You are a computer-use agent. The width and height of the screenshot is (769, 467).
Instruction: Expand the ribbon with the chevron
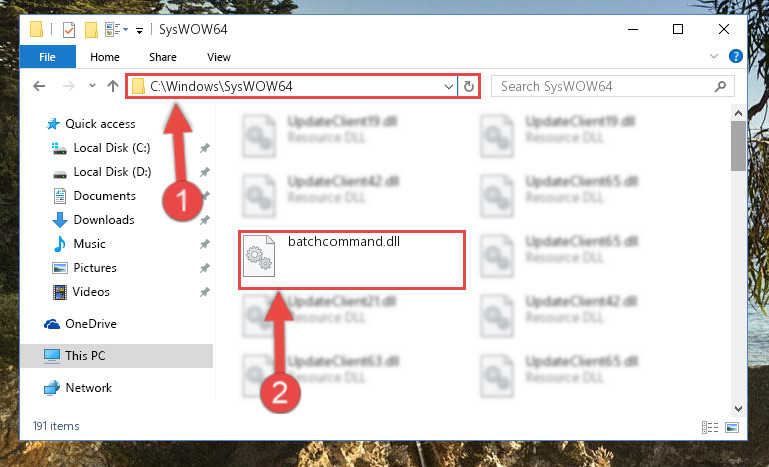(714, 56)
